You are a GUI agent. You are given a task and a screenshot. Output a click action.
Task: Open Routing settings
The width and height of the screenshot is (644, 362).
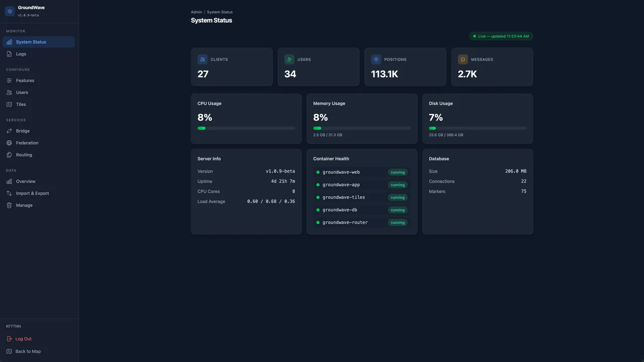pos(39,155)
